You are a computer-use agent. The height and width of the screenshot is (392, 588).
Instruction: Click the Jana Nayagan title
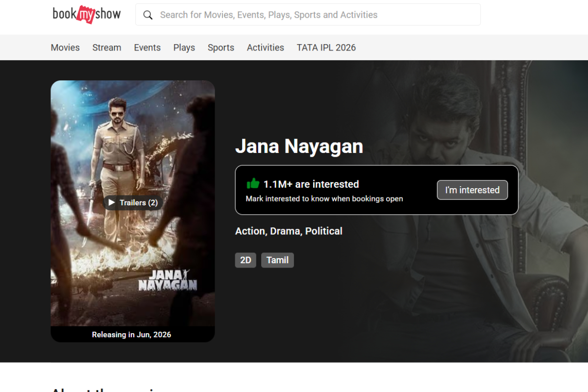299,147
